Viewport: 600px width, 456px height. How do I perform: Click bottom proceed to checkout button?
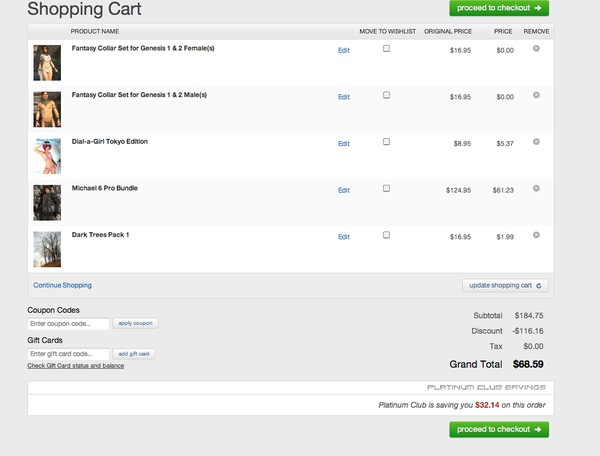[x=499, y=429]
